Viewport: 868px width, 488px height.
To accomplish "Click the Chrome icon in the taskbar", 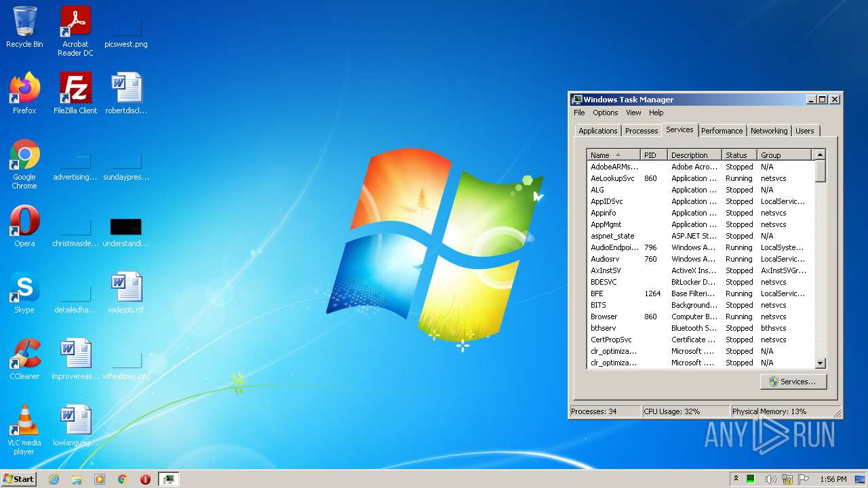I will coord(123,479).
